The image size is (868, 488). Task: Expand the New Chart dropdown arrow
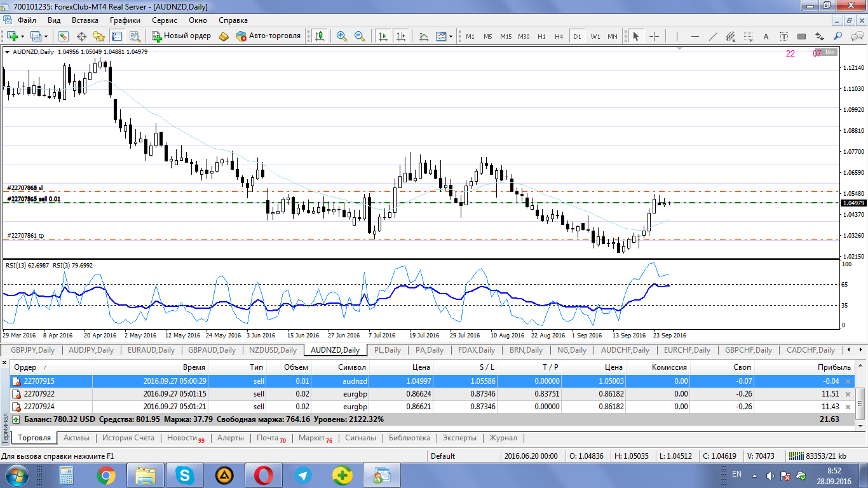point(22,36)
